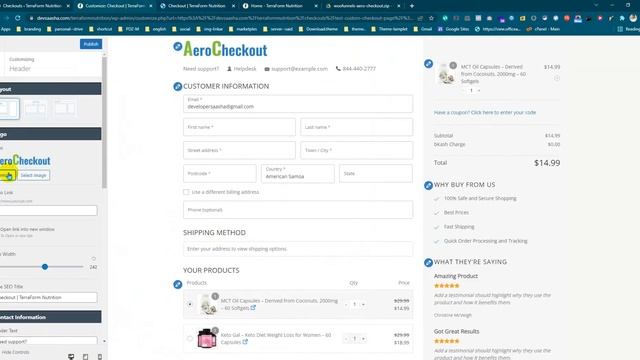
Task: Click the Helpdesk person icon
Action: pos(229,69)
